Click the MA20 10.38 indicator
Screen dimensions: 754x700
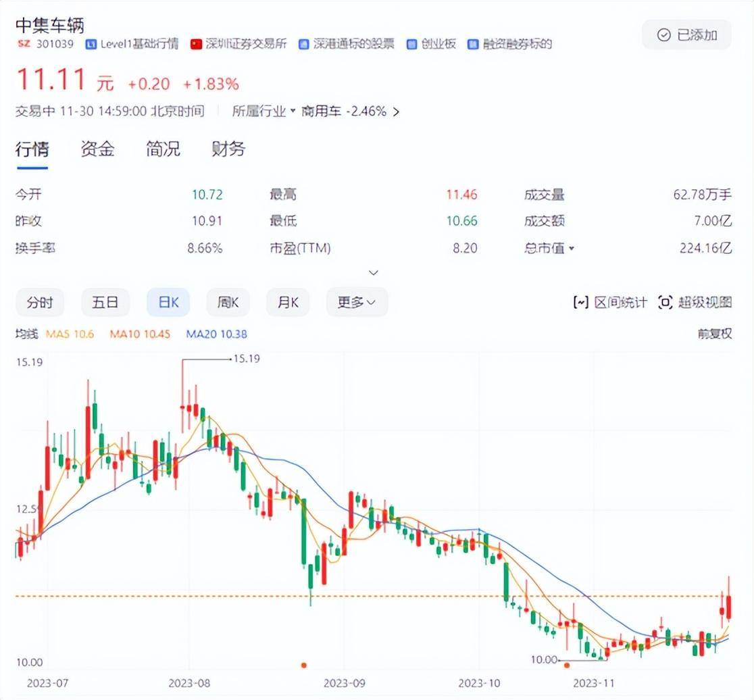point(216,334)
